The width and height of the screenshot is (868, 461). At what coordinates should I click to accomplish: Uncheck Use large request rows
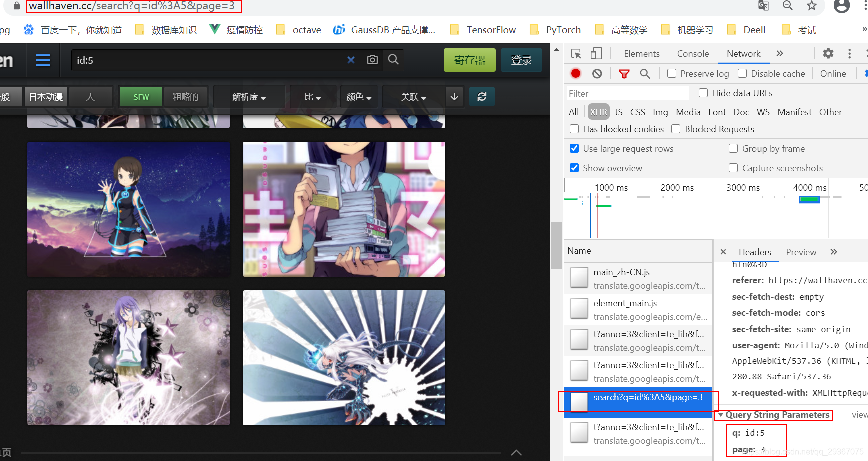tap(574, 148)
